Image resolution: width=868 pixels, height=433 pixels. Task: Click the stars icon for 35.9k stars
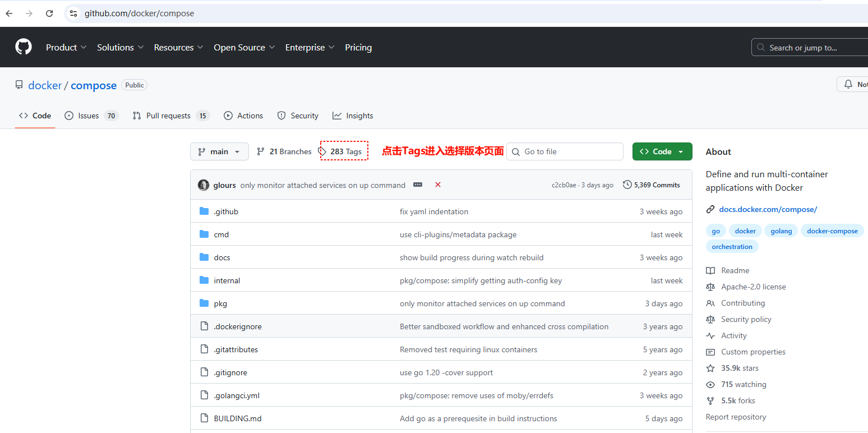(710, 368)
